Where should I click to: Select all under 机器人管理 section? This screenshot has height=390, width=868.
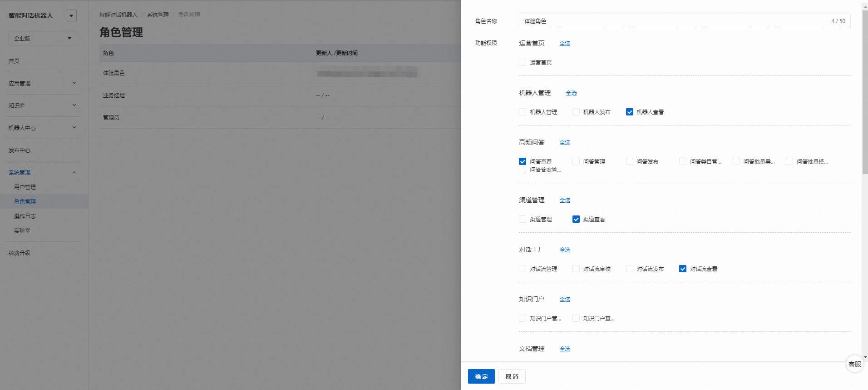point(571,93)
